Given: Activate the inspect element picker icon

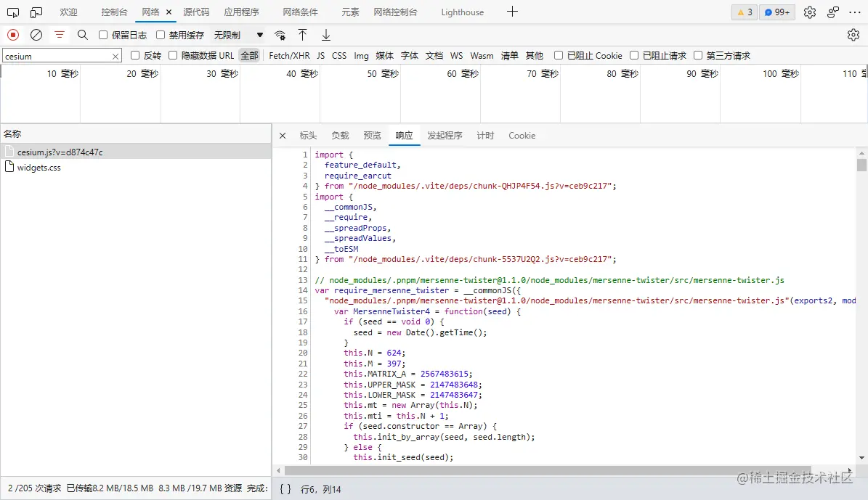Looking at the screenshot, I should (x=13, y=12).
